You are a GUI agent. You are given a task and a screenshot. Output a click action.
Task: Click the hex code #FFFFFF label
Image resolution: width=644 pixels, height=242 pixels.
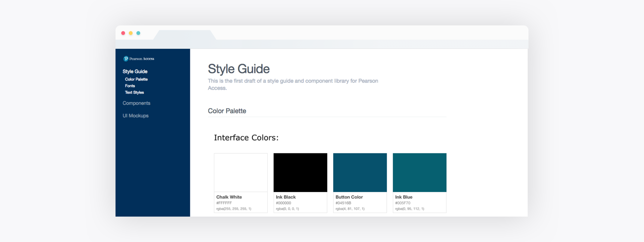[224, 203]
